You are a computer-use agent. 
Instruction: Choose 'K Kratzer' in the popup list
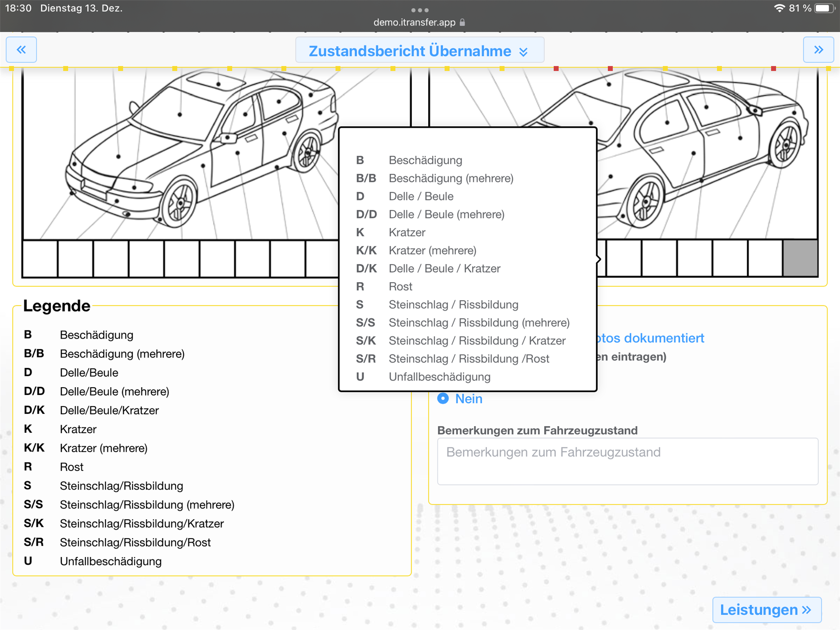point(407,232)
